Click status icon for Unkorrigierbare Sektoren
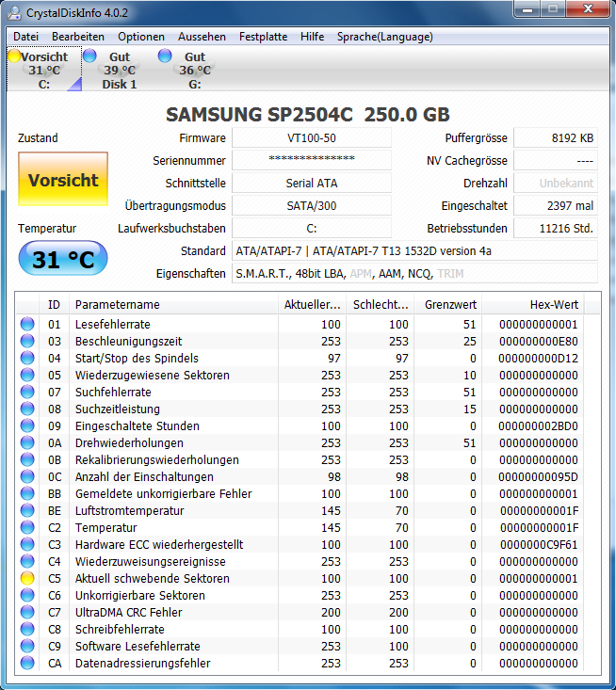The image size is (616, 690). pyautogui.click(x=27, y=595)
